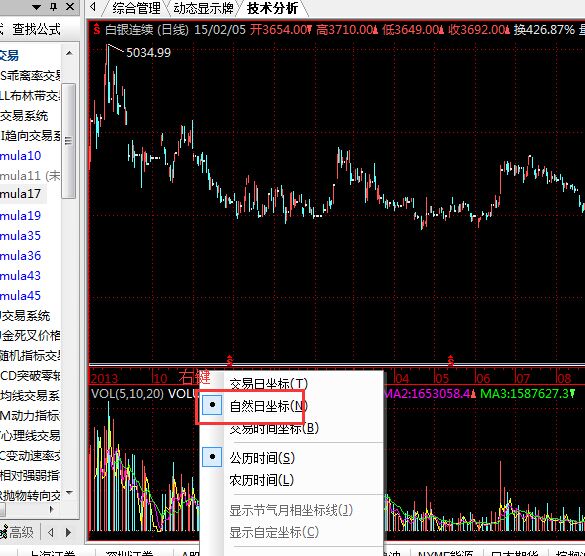Click 查找公式 button
585x556 pixels.
pos(36,29)
